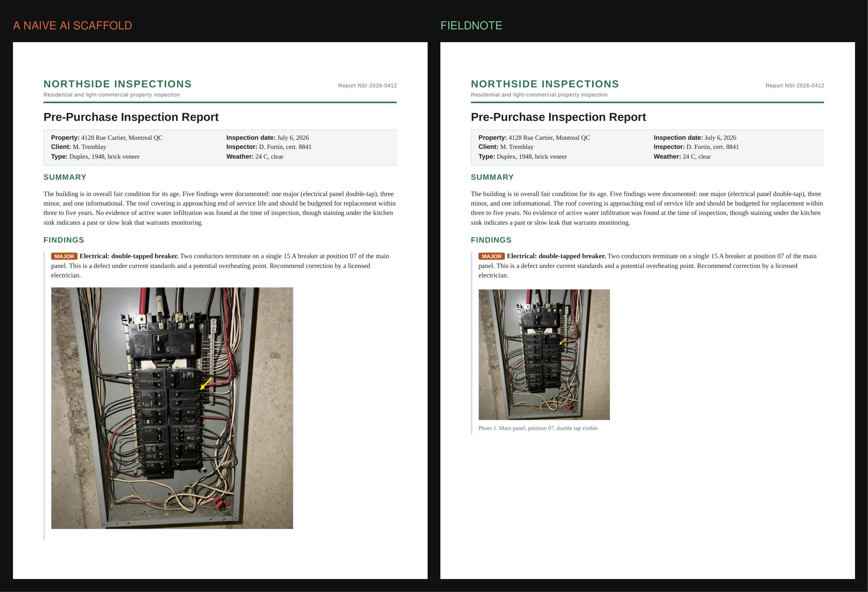Click "Report NSI-2026-0412" in the Naive AI Scaffold page

pos(368,86)
